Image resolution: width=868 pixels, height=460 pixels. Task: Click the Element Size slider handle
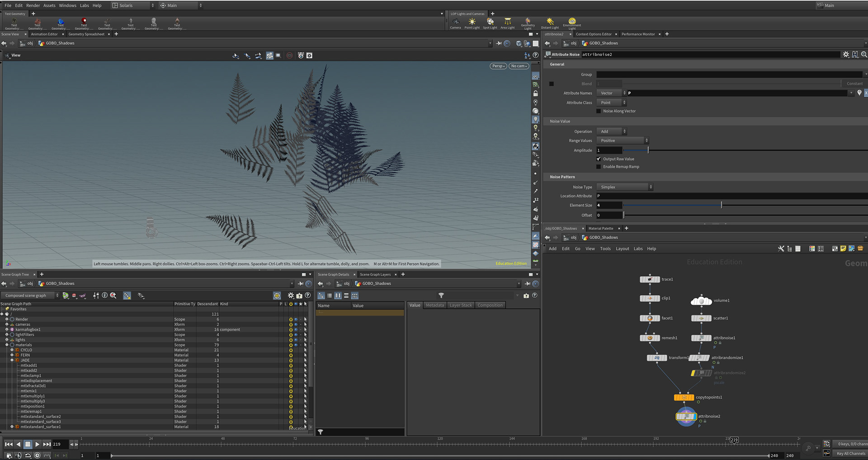(721, 205)
